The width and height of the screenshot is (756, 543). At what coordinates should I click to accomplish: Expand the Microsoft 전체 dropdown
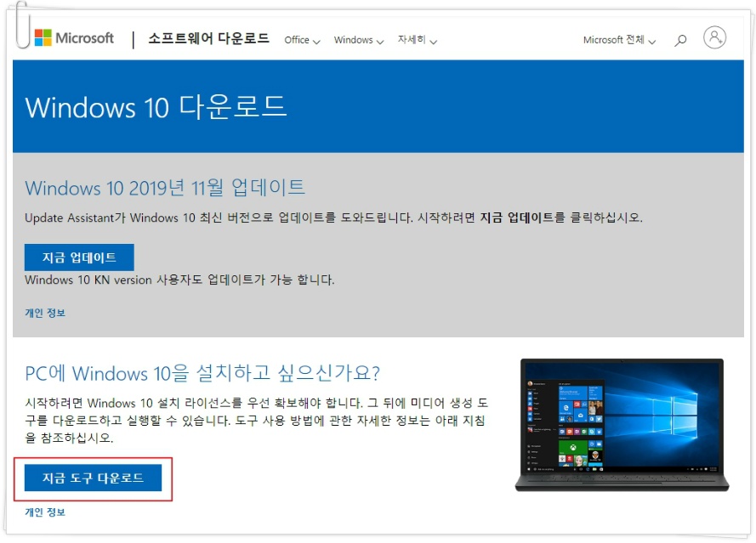[x=619, y=40]
